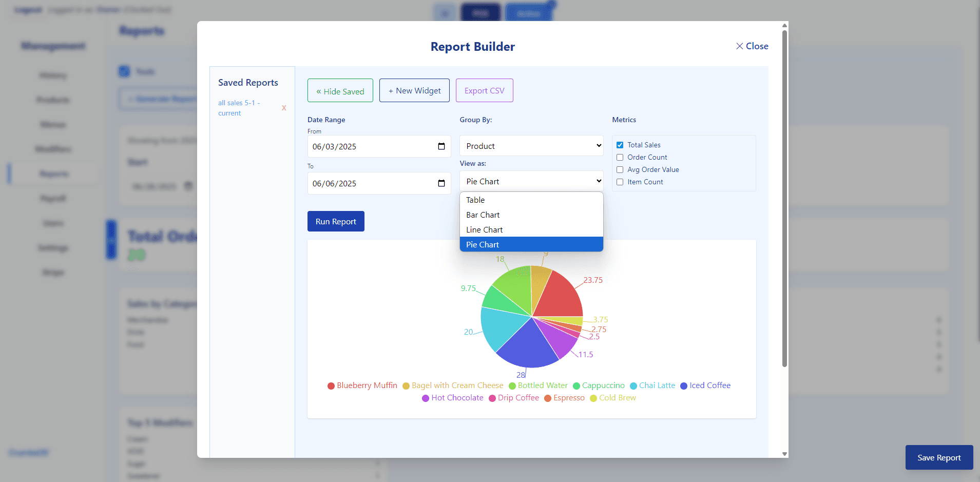980x482 pixels.
Task: Check the Avg Order Value metric
Action: coord(620,170)
